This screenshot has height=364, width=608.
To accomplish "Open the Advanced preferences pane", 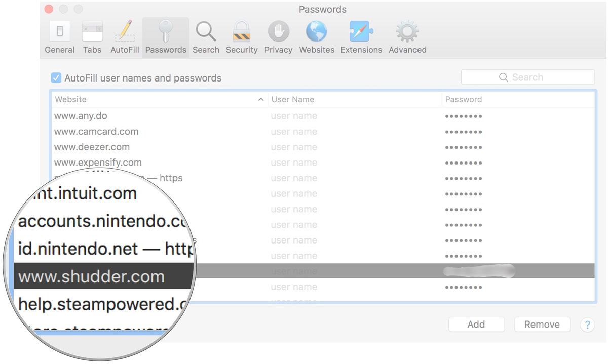I will [x=407, y=36].
